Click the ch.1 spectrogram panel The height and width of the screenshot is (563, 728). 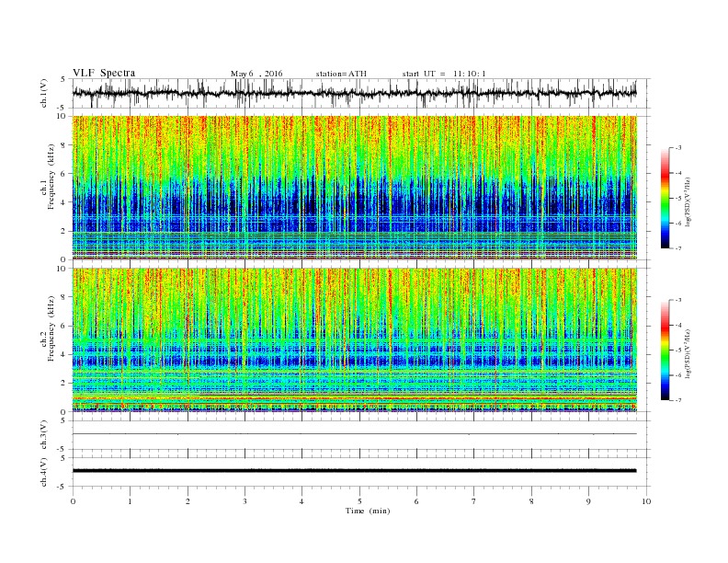(x=355, y=188)
